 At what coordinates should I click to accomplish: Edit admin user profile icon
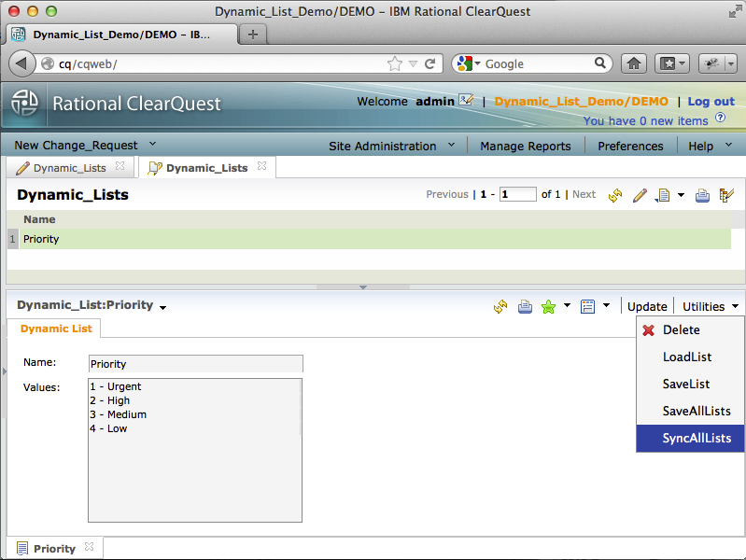466,100
